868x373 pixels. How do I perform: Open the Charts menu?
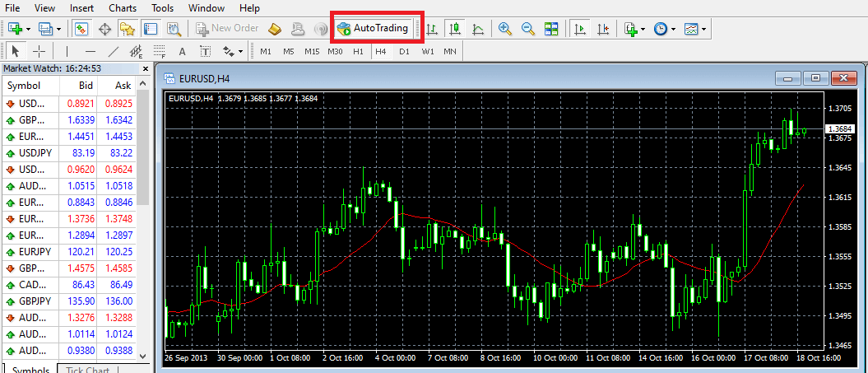(123, 8)
